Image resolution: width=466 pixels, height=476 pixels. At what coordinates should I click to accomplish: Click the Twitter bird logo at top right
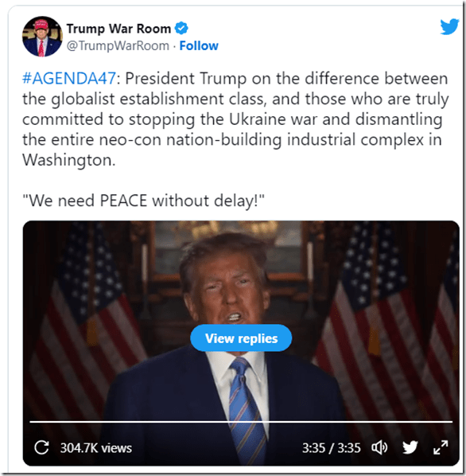coord(449,26)
